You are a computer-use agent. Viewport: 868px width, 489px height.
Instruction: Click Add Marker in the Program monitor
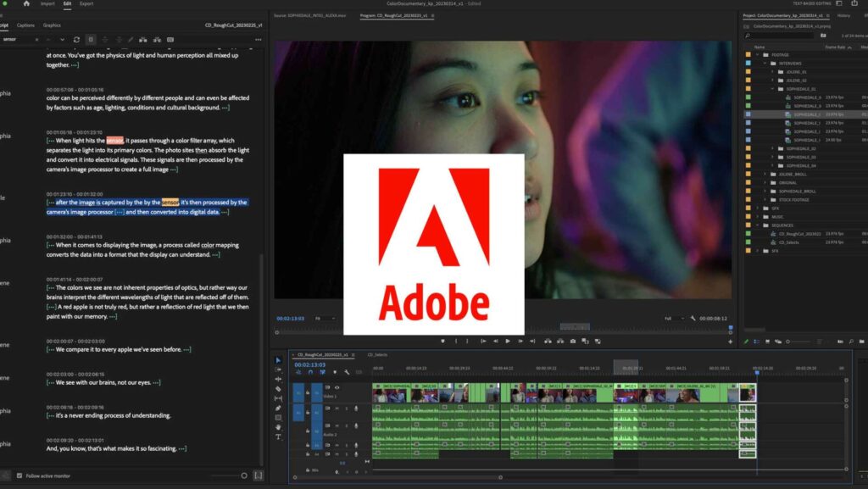pos(442,340)
